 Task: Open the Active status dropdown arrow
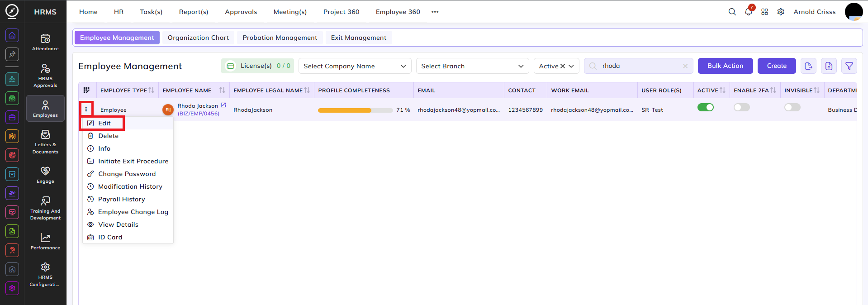click(571, 66)
